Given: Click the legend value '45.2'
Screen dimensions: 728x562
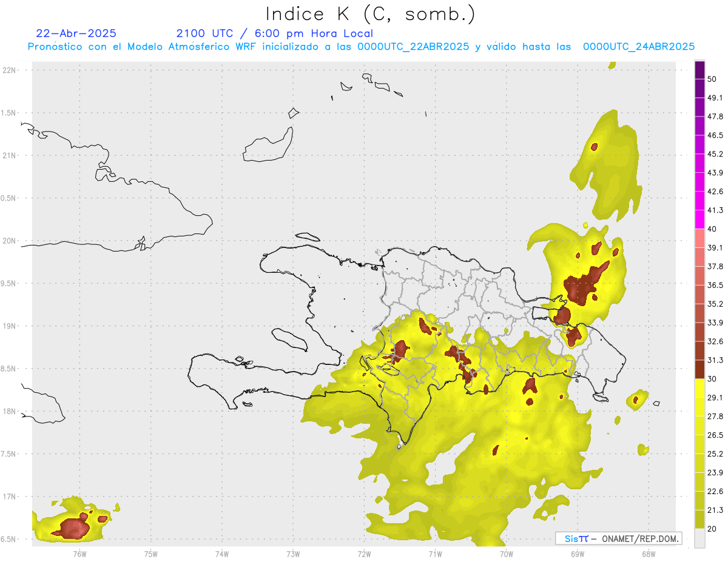Looking at the screenshot, I should click(x=715, y=155).
